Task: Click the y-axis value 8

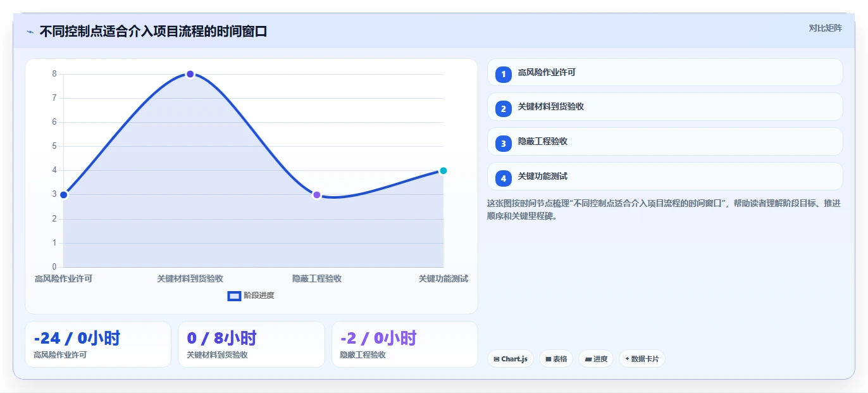Action: 54,74
